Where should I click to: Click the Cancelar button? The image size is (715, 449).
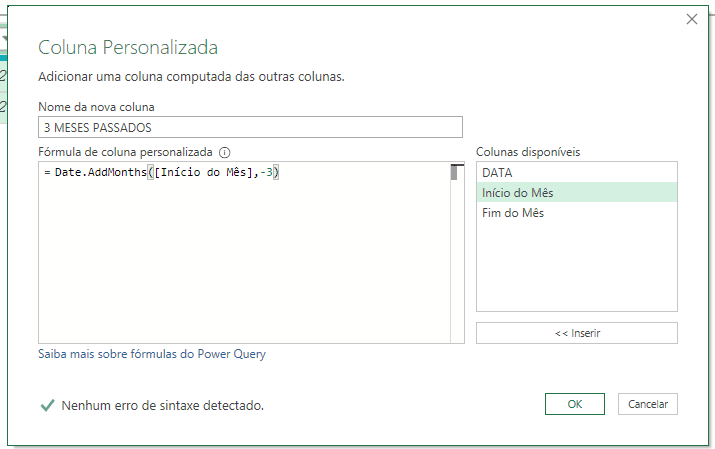(x=648, y=404)
